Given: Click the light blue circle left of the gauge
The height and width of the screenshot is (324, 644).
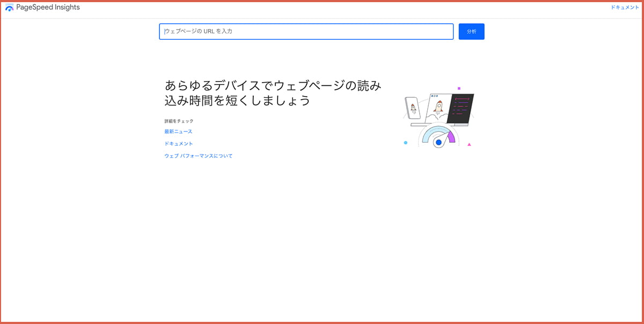Looking at the screenshot, I should point(406,143).
